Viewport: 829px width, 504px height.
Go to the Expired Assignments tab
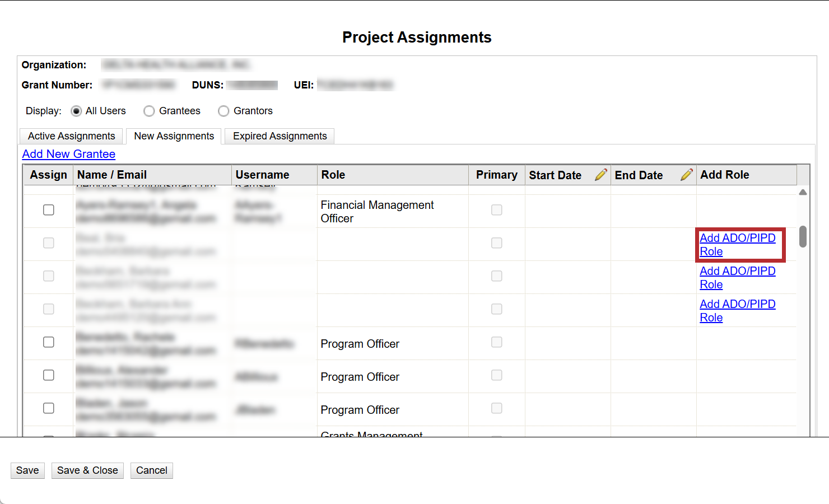click(280, 136)
